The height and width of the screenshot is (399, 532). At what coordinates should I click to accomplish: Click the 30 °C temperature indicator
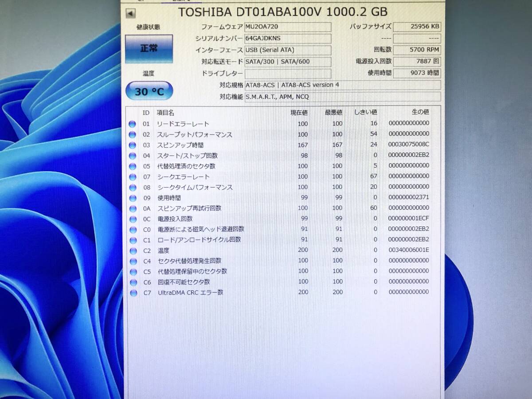pos(149,91)
